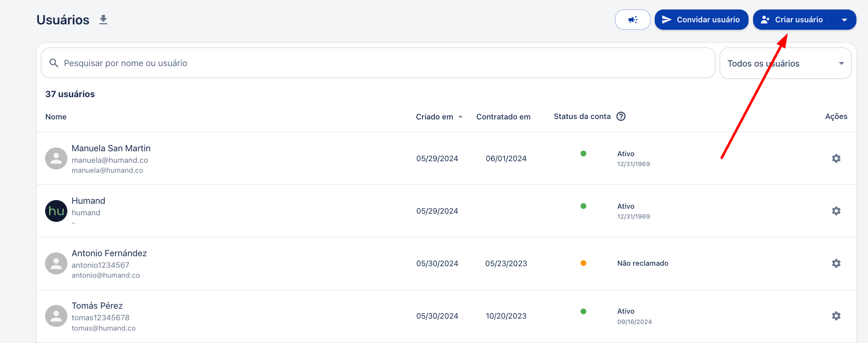Viewport: 868px width, 343px height.
Task: Click the download users list icon
Action: tap(103, 20)
